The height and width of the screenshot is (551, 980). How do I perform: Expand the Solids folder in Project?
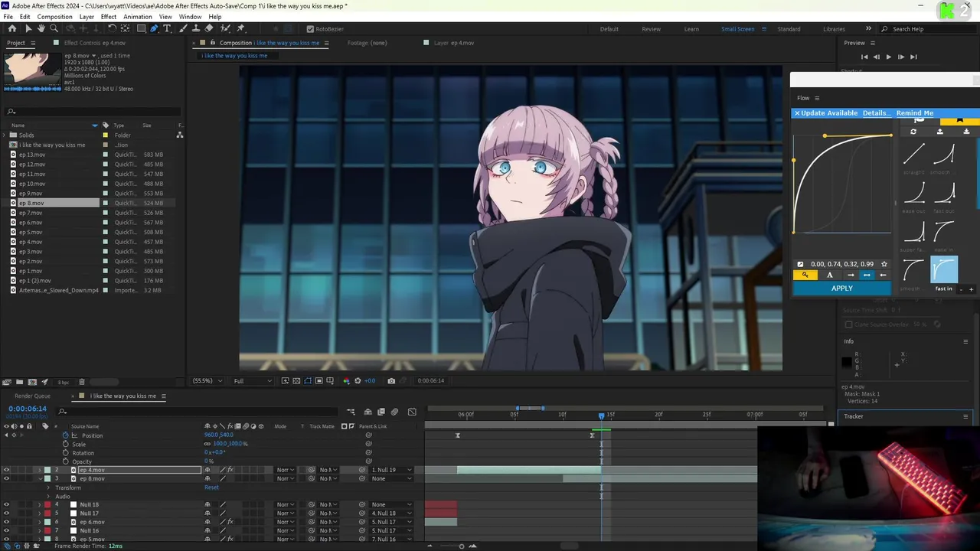(x=5, y=135)
